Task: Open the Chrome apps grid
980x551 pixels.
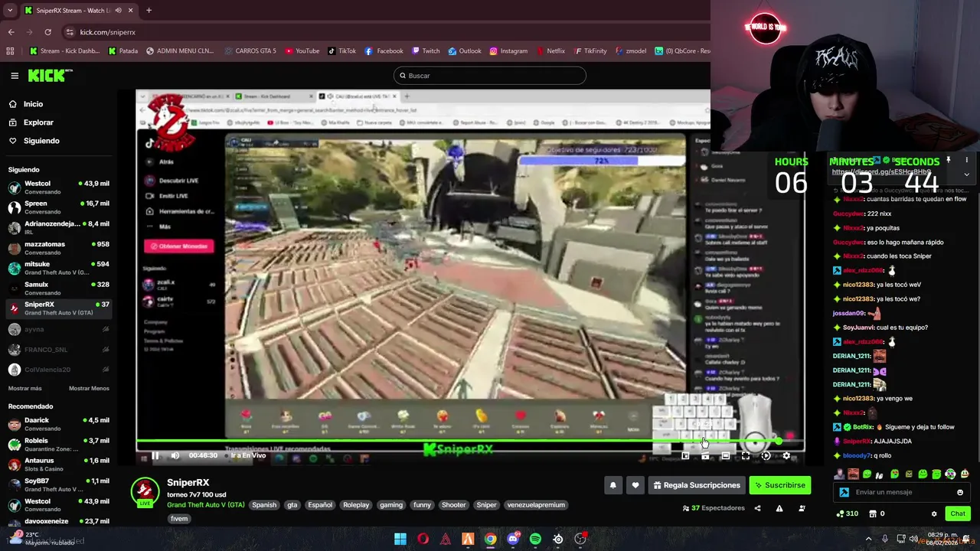Action: point(10,51)
